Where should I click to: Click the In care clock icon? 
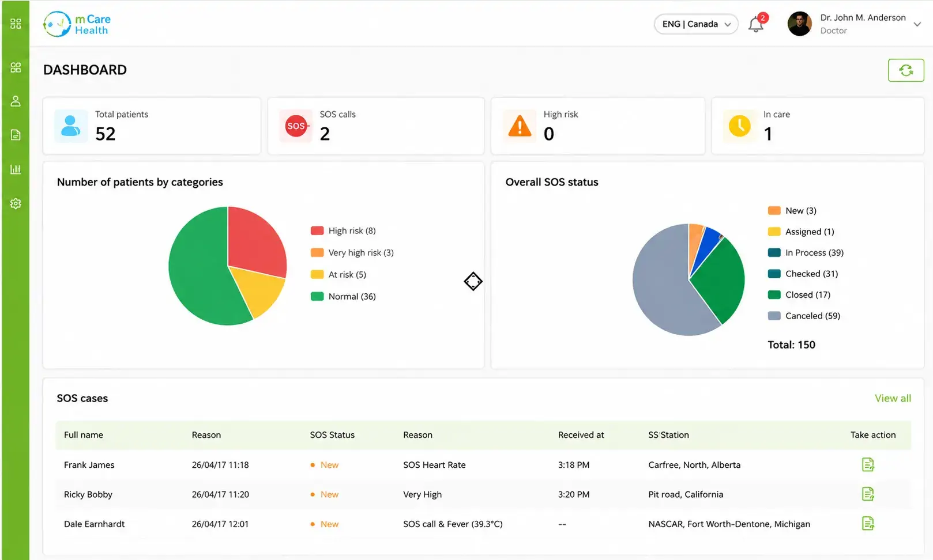click(740, 126)
